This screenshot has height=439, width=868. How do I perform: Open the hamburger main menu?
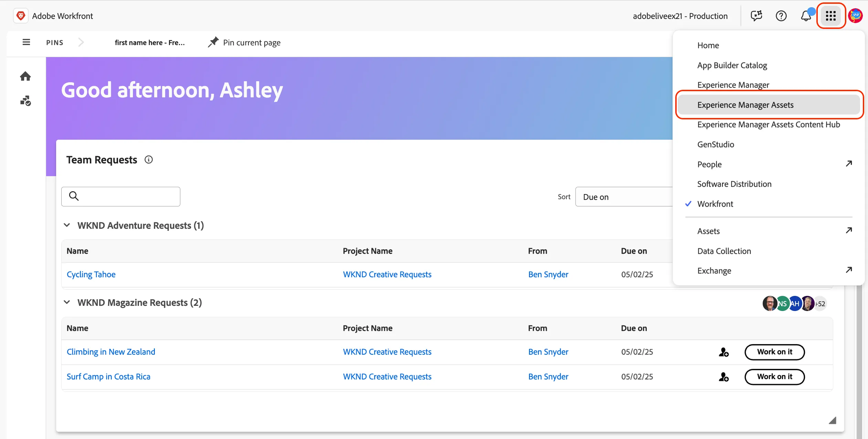click(x=26, y=42)
